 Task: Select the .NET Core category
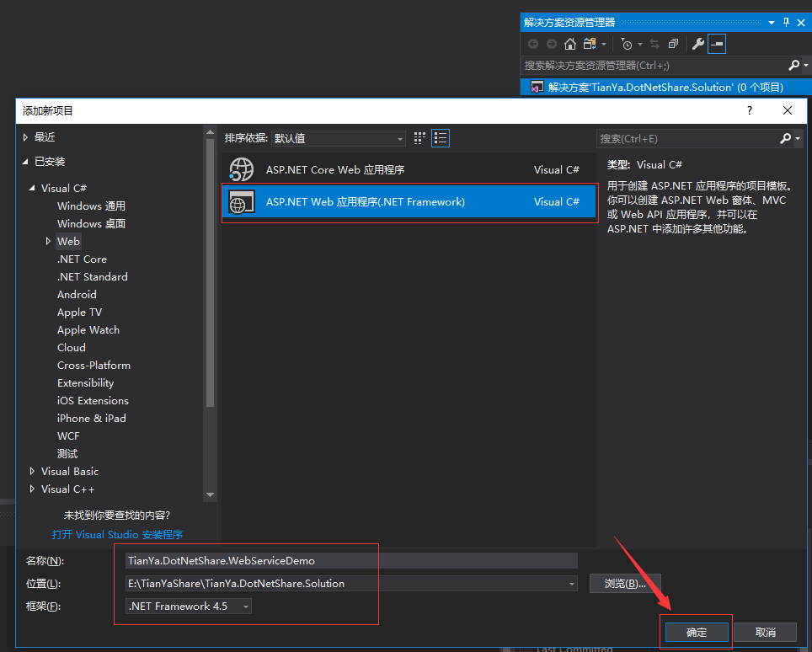click(x=82, y=259)
